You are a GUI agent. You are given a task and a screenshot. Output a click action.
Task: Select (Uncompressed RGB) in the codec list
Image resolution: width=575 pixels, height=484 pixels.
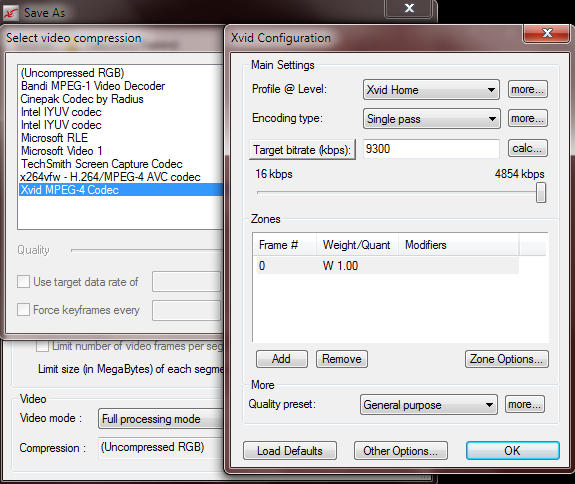(x=73, y=73)
